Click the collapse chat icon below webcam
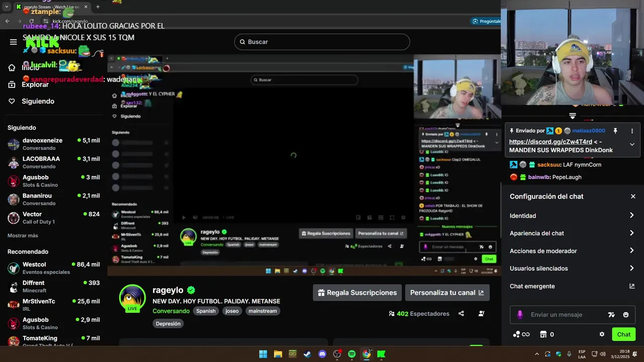This screenshot has width=644, height=362. [573, 116]
